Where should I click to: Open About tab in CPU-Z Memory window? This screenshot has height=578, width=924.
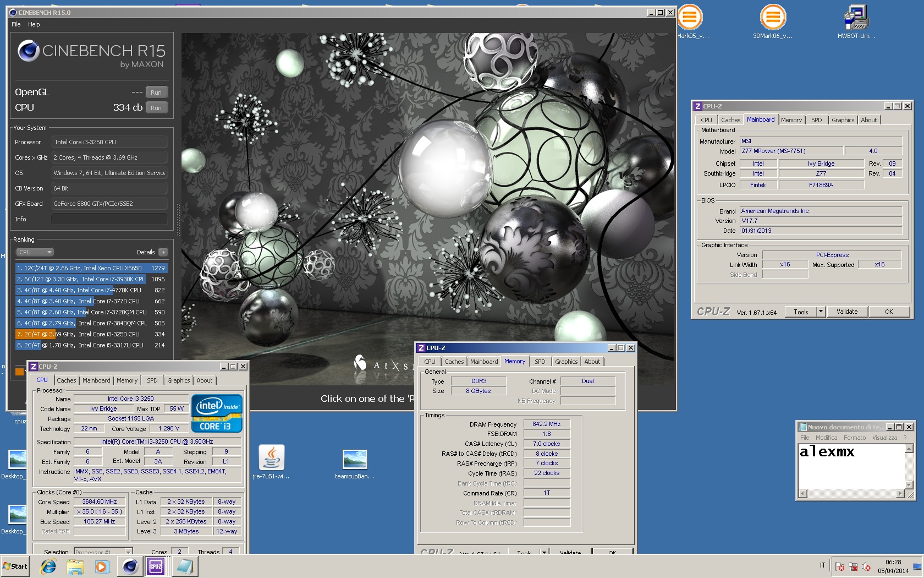[x=592, y=362]
